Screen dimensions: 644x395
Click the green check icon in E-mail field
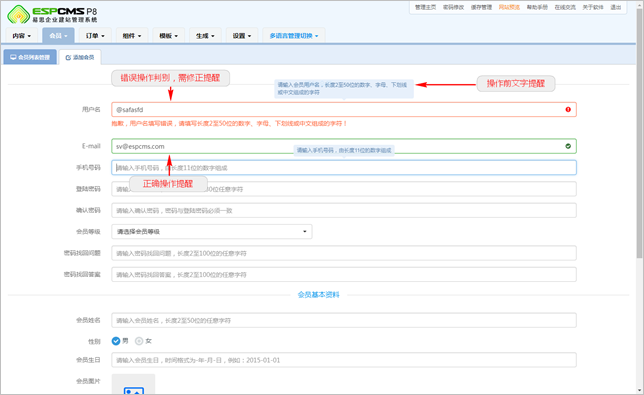pos(568,146)
